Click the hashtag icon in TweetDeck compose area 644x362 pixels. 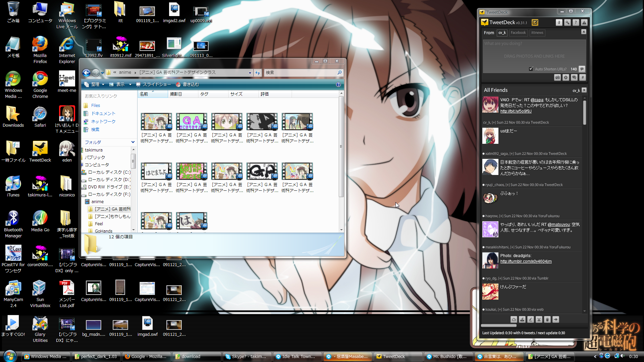pyautogui.click(x=582, y=77)
